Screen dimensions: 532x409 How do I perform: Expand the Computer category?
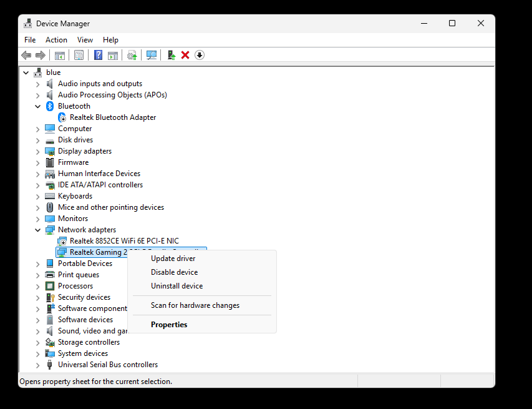pyautogui.click(x=37, y=129)
